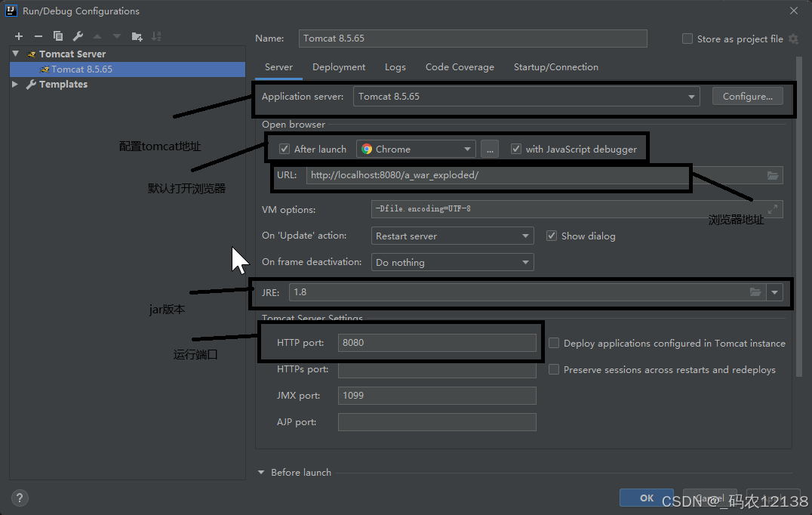Image resolution: width=812 pixels, height=515 pixels.
Task: Add a new configuration with the plus icon
Action: (19, 36)
